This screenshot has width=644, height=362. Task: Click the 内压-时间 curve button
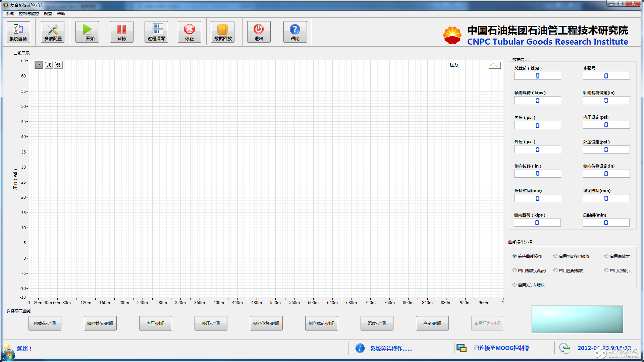pos(155,323)
